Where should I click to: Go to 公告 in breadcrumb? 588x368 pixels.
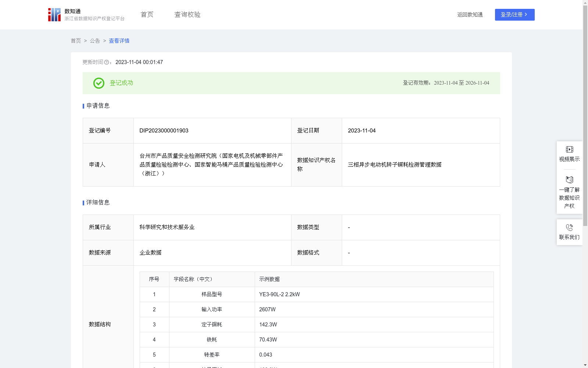pos(95,41)
